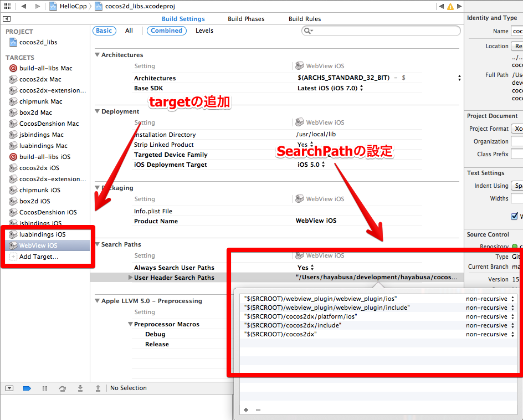Hide the project and targets list
The width and height of the screenshot is (523, 420).
click(7, 19)
